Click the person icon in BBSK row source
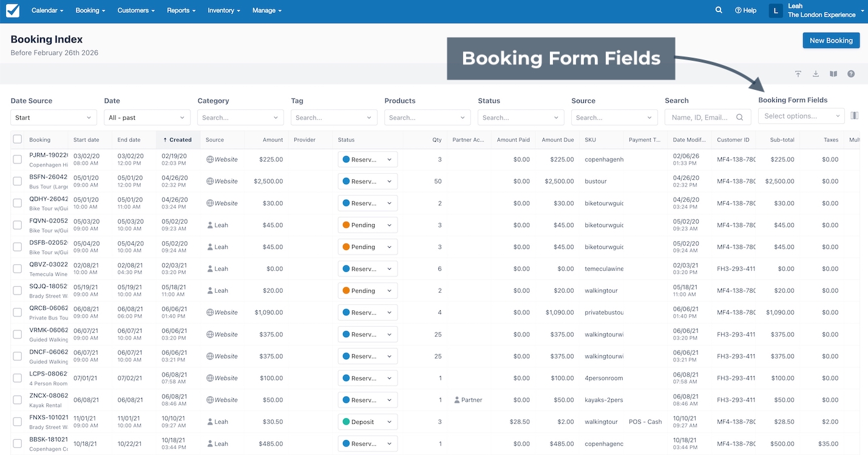 (210, 443)
